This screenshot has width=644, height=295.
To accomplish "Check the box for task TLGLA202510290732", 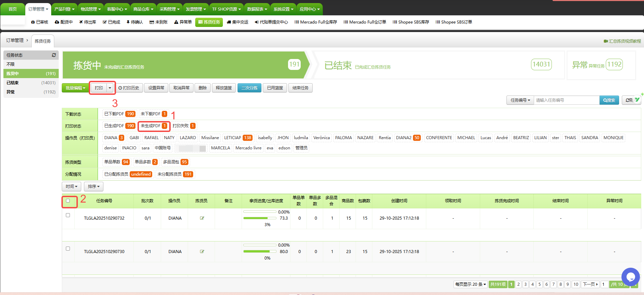I will [x=68, y=215].
